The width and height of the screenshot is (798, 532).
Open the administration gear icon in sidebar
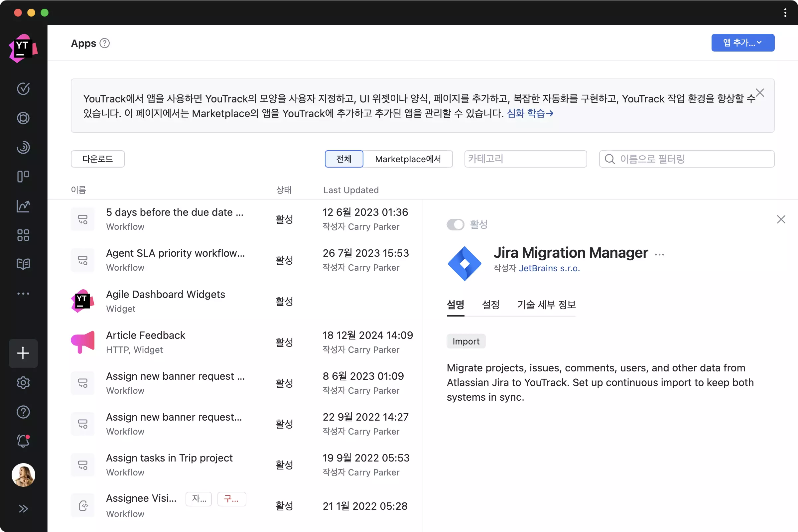tap(23, 383)
